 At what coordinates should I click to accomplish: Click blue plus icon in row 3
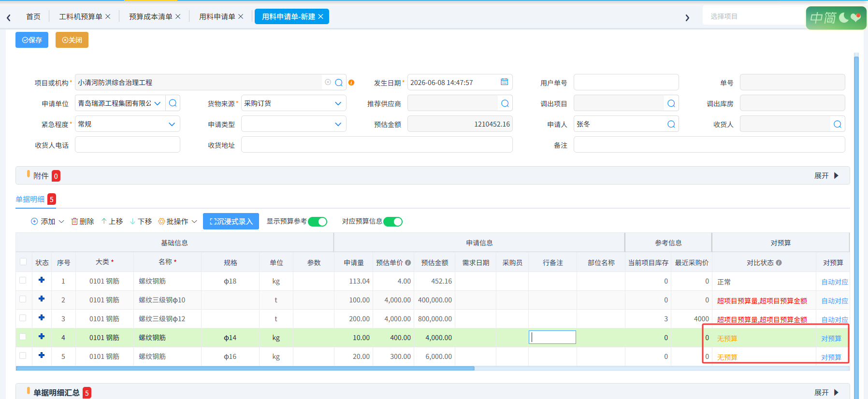click(x=42, y=317)
